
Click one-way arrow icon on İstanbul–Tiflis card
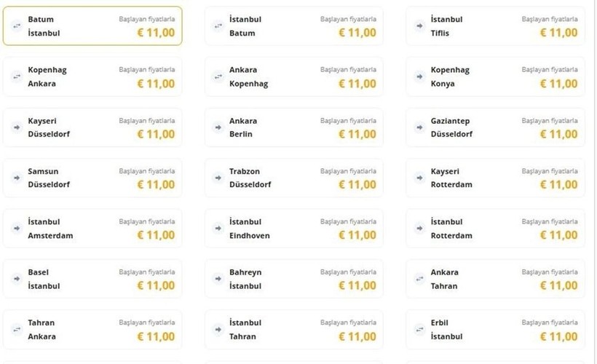(x=419, y=26)
